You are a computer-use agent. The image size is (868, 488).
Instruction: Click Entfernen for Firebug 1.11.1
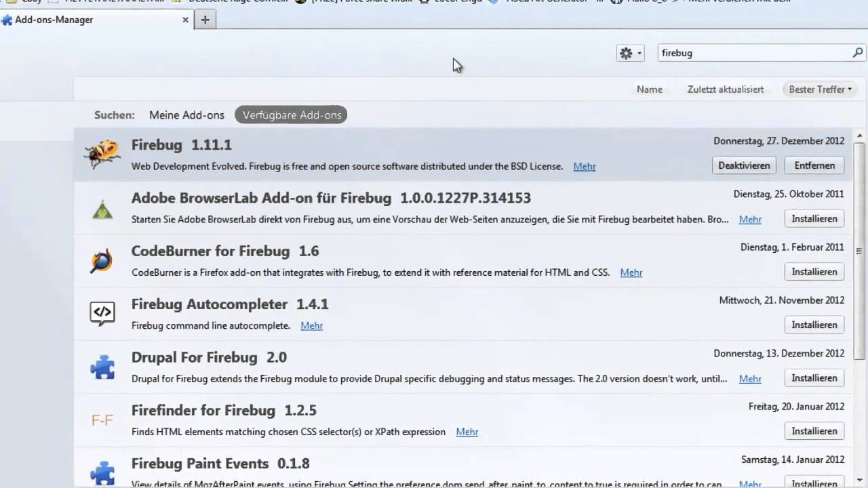tap(814, 165)
